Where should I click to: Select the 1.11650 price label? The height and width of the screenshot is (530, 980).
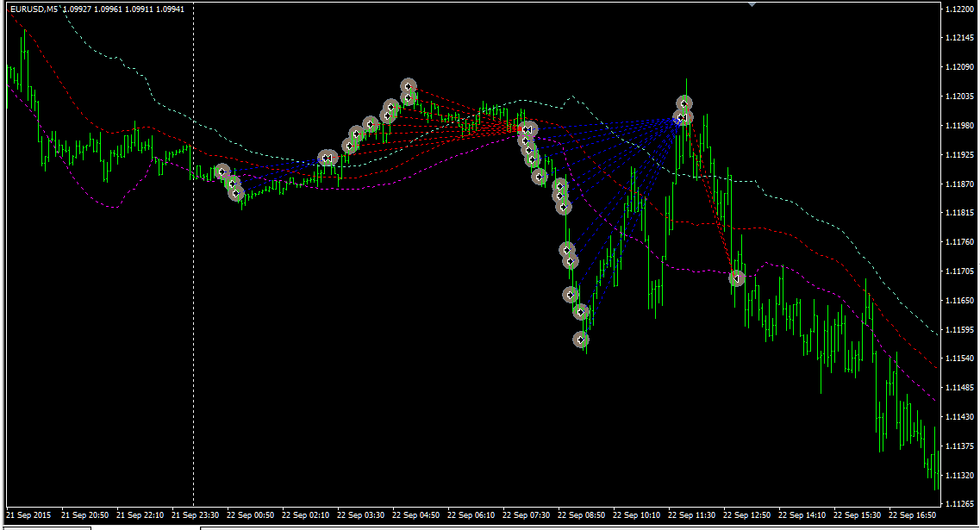pos(959,301)
